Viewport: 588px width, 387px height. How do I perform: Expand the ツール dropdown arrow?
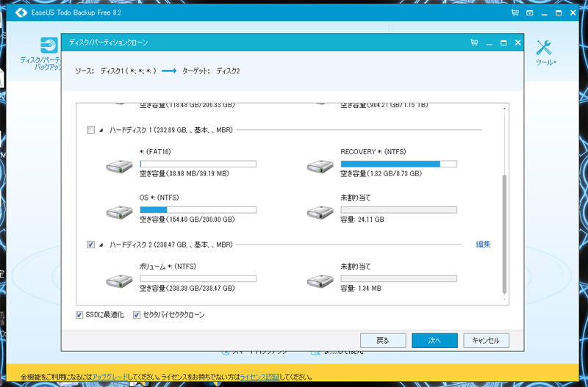click(555, 63)
